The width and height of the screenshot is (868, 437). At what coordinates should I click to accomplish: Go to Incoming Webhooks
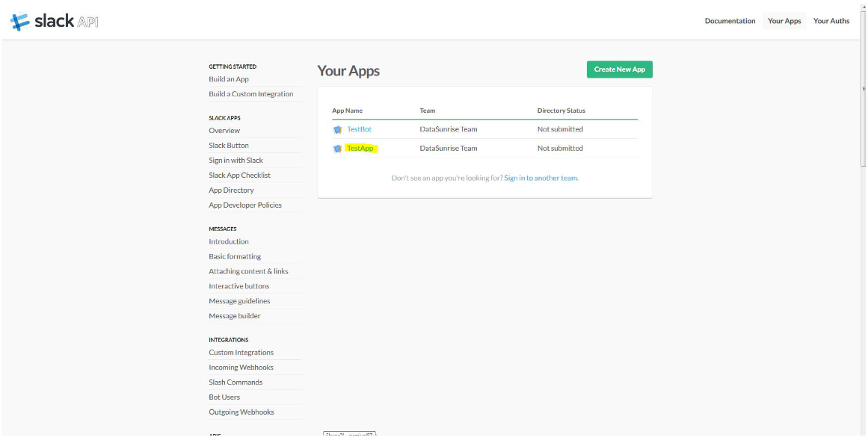tap(241, 368)
